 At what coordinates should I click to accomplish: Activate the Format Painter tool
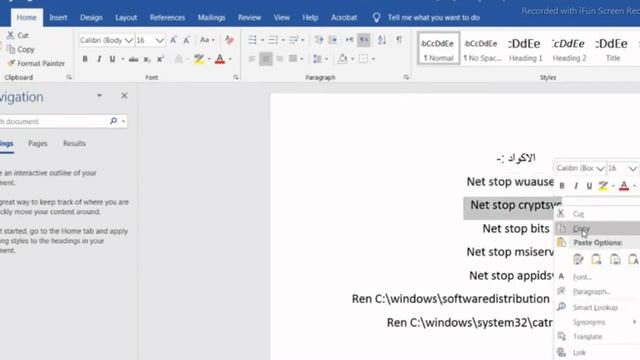[x=36, y=63]
